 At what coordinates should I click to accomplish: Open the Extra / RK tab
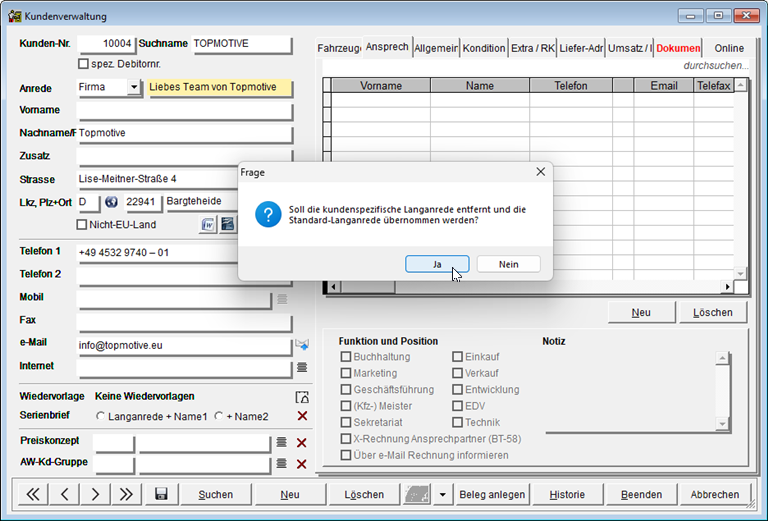(x=532, y=48)
